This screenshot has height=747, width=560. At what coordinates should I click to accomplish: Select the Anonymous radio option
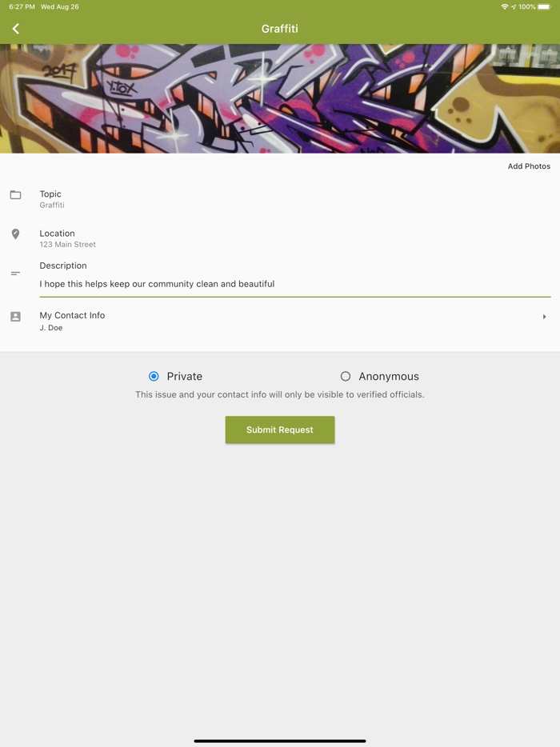tap(346, 377)
